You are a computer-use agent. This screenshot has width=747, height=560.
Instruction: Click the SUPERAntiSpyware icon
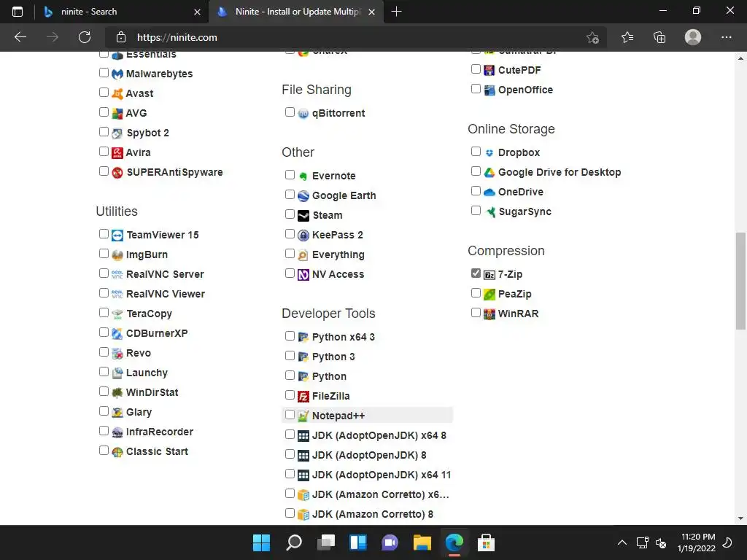tap(117, 172)
